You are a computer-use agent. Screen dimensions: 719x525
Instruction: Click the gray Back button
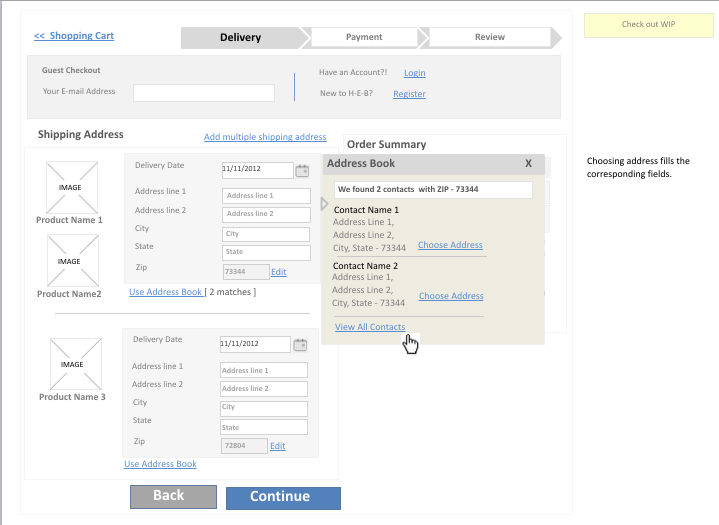(173, 497)
